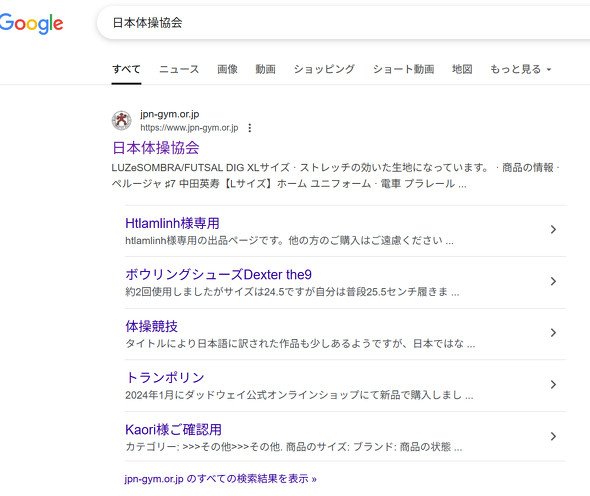
Task: Expand the もっと見る dropdown
Action: point(520,69)
